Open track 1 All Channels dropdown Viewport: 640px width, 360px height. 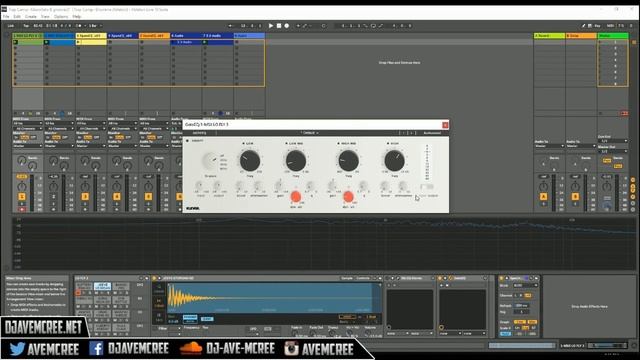coord(28,129)
